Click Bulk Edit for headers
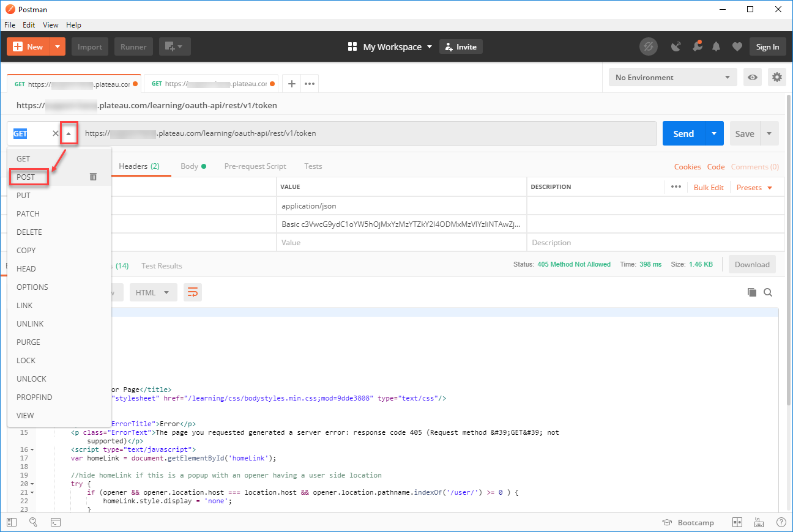The image size is (793, 532). pyautogui.click(x=709, y=188)
